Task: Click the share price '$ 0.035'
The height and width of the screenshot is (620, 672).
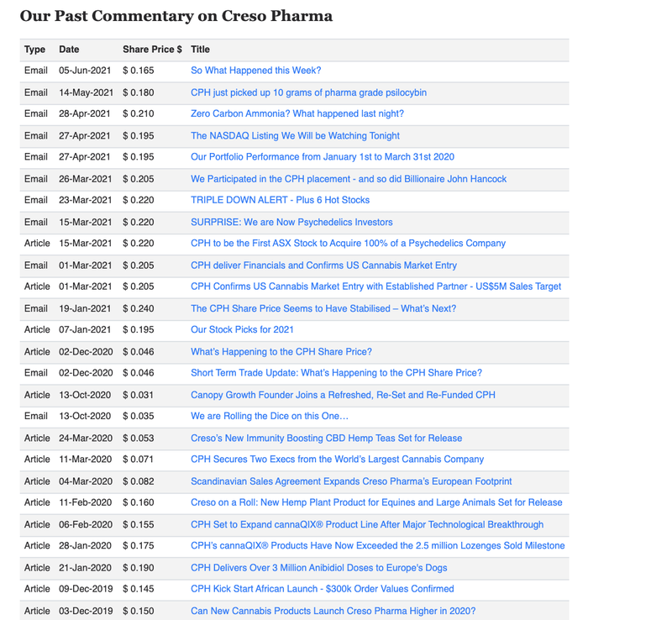Action: point(138,417)
